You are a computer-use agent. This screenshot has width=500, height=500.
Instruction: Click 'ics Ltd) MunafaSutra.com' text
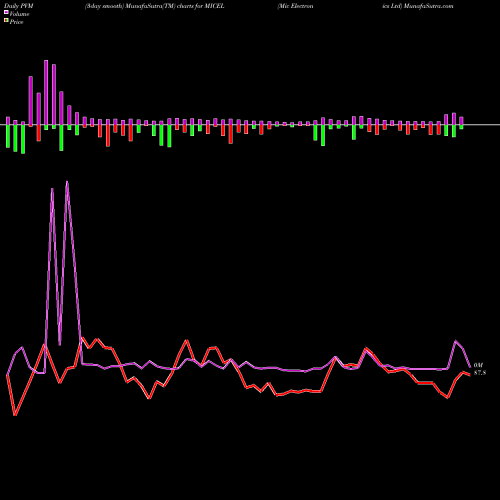pyautogui.click(x=418, y=6)
